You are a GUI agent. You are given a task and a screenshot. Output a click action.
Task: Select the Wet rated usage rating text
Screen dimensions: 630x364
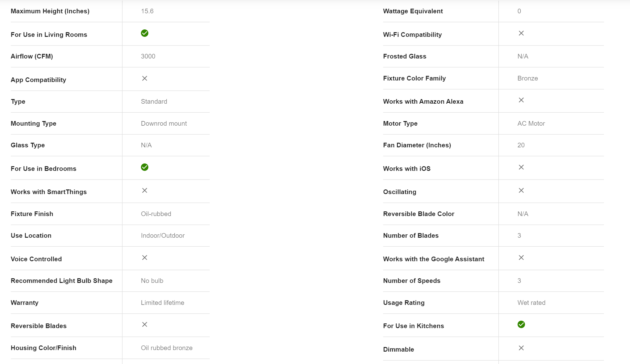531,303
